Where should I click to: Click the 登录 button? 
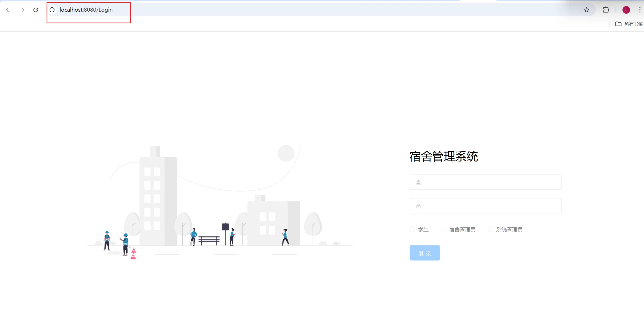(x=425, y=253)
